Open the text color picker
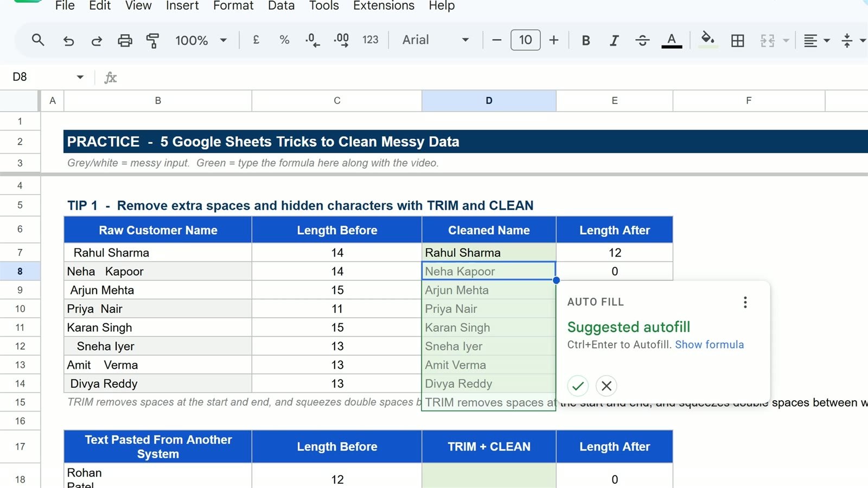Image resolution: width=868 pixels, height=488 pixels. click(672, 40)
